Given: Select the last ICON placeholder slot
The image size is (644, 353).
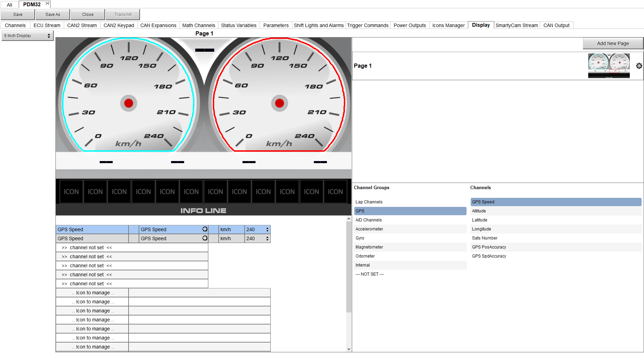Looking at the screenshot, I should pos(335,192).
